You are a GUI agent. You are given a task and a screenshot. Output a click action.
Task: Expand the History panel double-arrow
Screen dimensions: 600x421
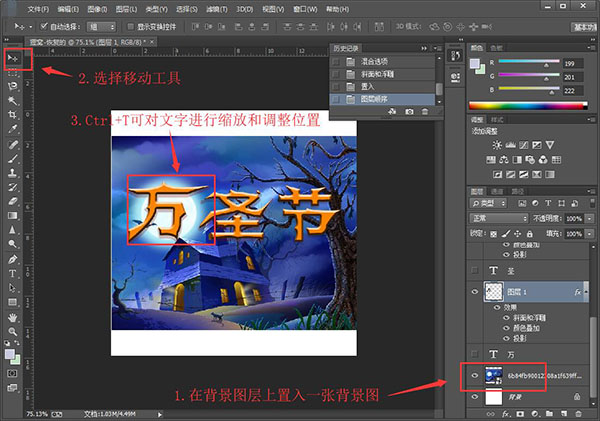[424, 48]
